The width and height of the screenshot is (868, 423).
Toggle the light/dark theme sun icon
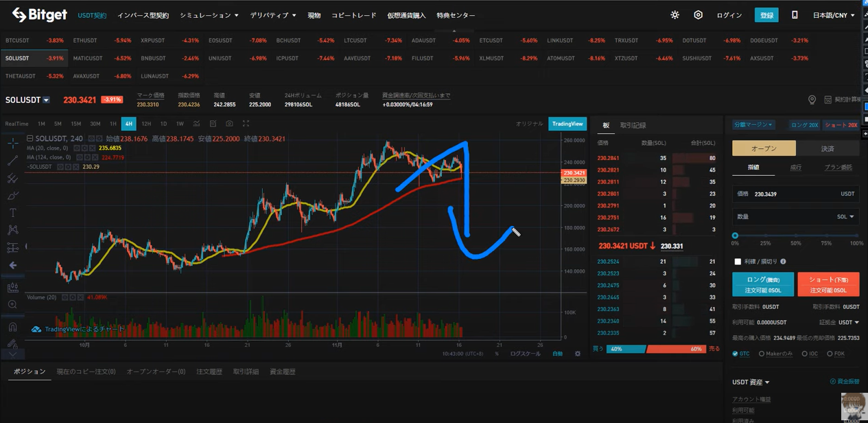click(x=675, y=15)
